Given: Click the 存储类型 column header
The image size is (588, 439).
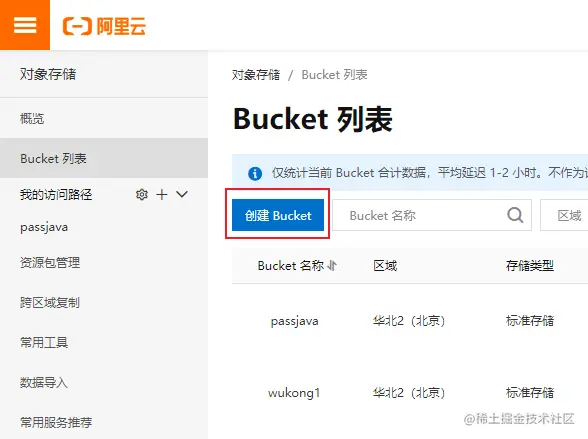Looking at the screenshot, I should (x=530, y=266).
